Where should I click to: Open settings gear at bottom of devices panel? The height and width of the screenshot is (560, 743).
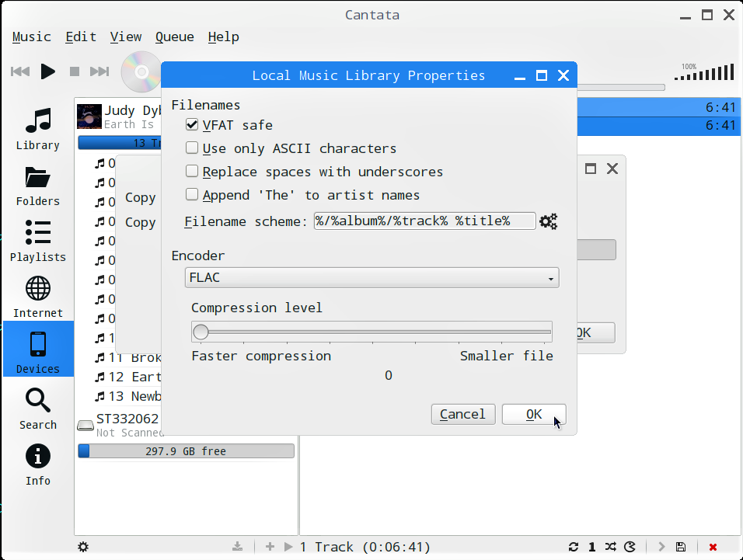83,547
